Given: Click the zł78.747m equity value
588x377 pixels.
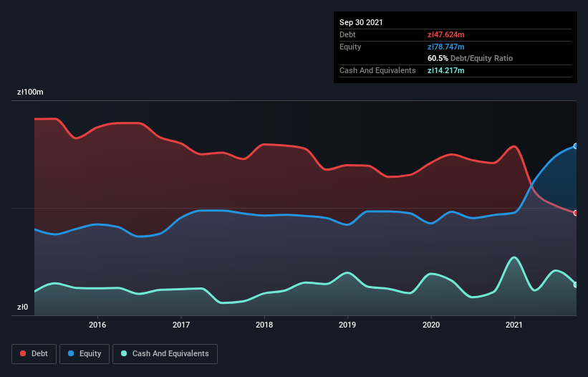Looking at the screenshot, I should (x=446, y=47).
